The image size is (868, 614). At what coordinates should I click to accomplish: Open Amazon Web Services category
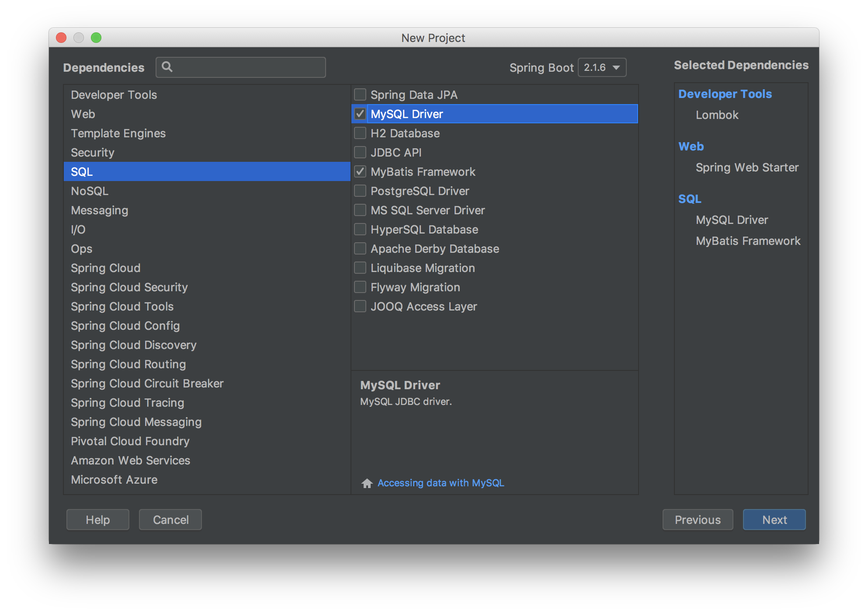[x=207, y=460]
